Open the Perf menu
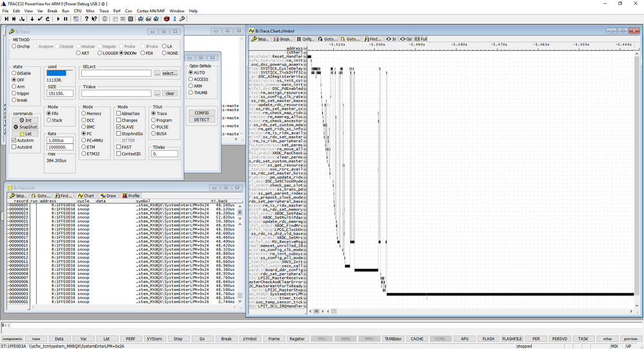Screen dimensions: 644x349 [x=117, y=11]
